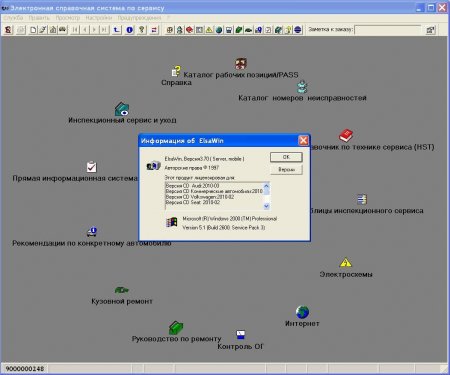450x375 pixels.
Task: Click the license list scroll-up arrow
Action: point(266,186)
